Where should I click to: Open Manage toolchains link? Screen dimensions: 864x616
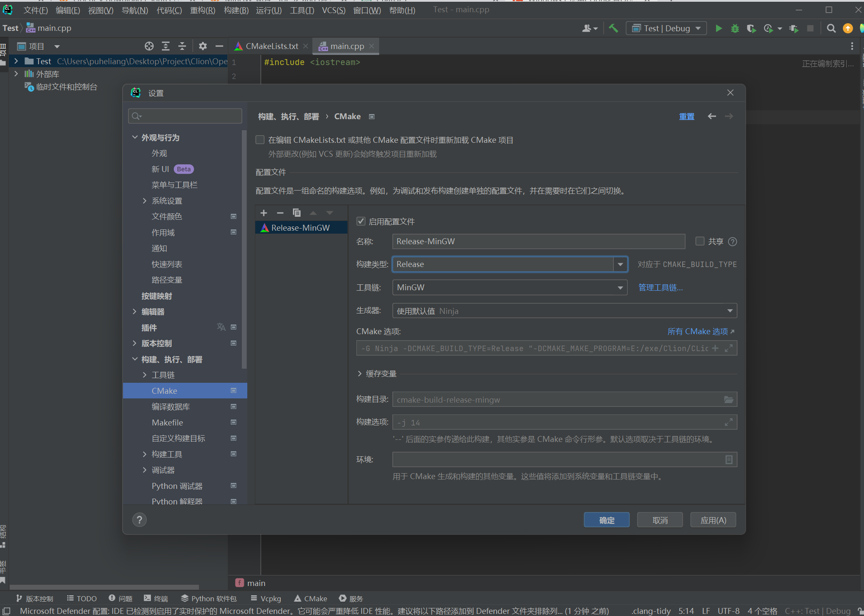click(660, 288)
